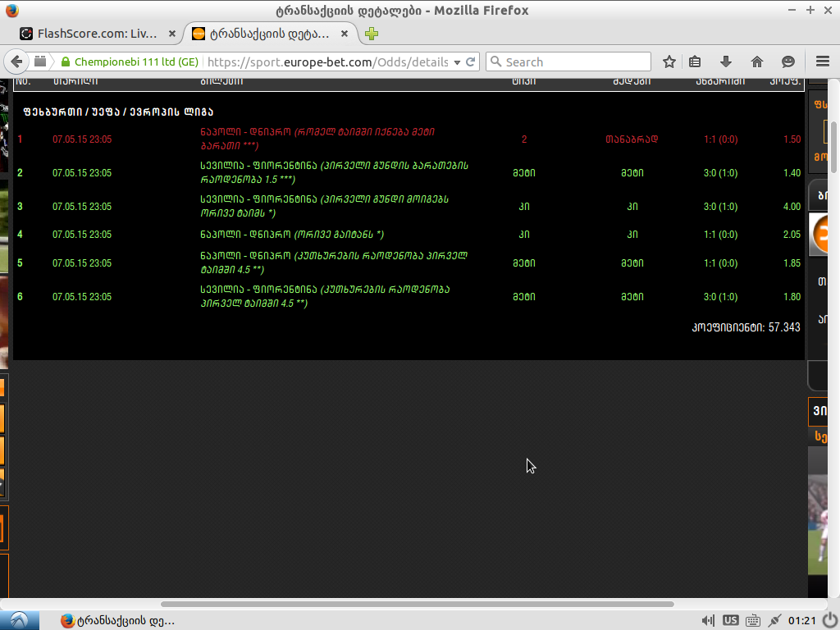The image size is (840, 630).
Task: Click the 3:0 (1:0) score in row 2
Action: [720, 173]
